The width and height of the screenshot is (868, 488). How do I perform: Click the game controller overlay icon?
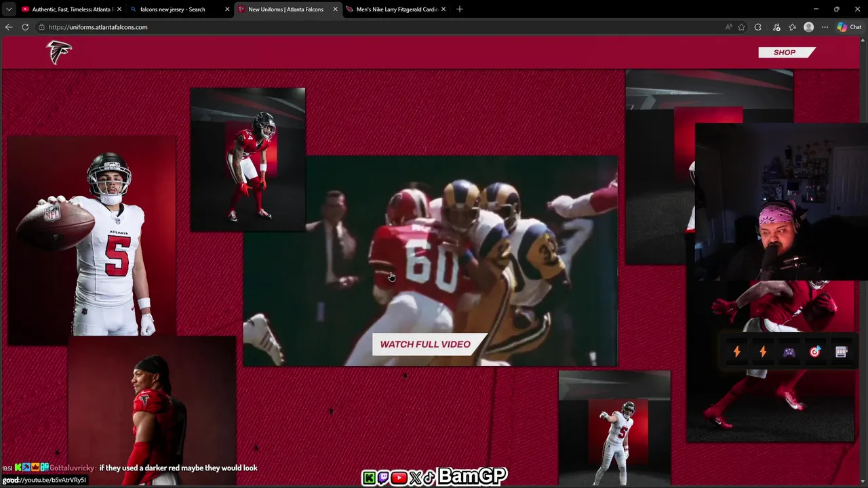point(789,352)
